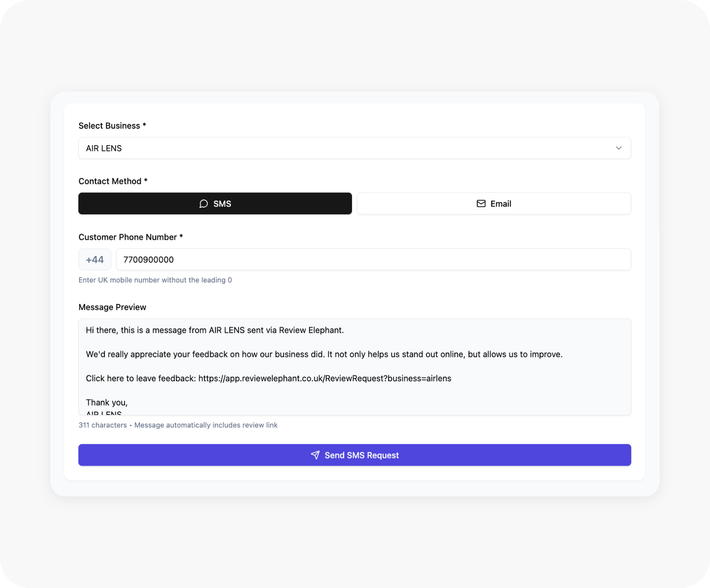Viewport: 710px width, 588px height.
Task: Click the Send SMS Request button
Action: 355,455
